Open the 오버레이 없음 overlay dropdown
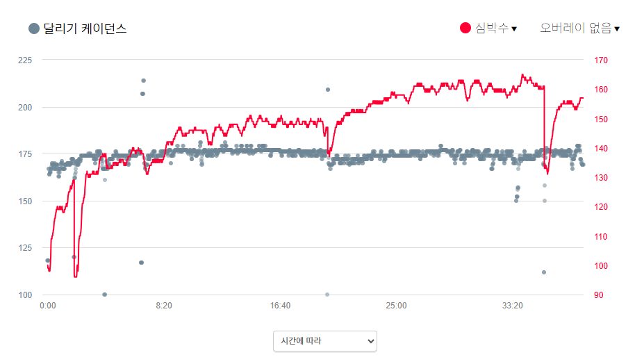 [575, 28]
